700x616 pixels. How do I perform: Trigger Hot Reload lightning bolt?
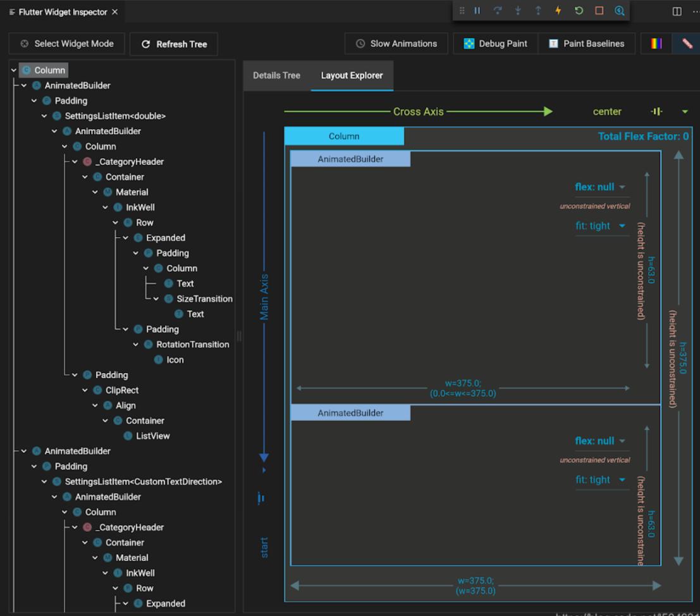pos(558,11)
